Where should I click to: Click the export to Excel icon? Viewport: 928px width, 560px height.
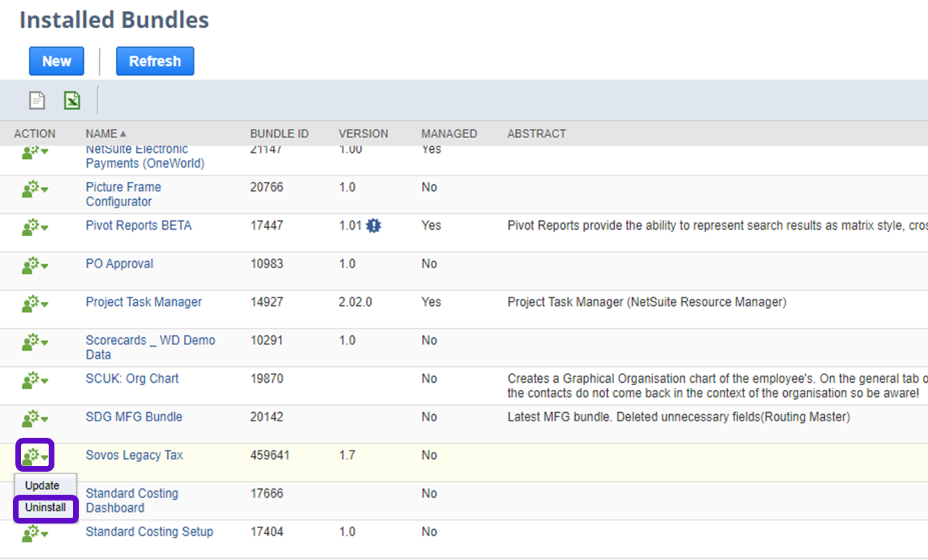click(x=72, y=100)
